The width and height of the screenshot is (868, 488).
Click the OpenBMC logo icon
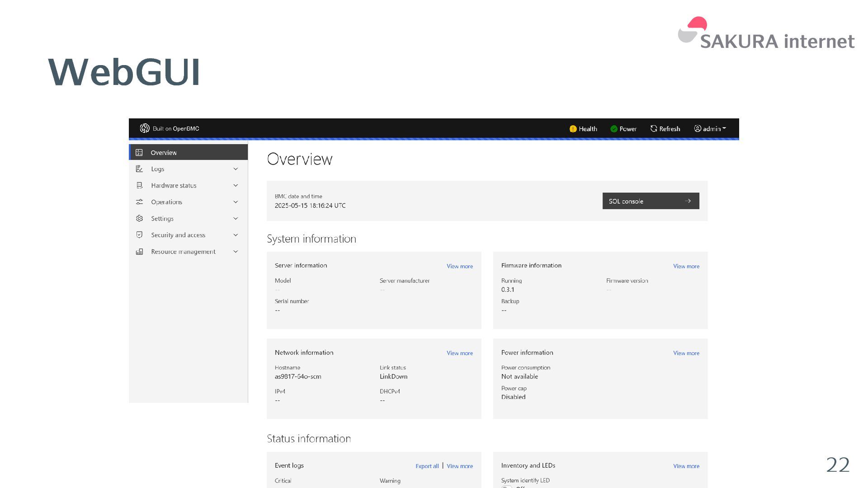[144, 128]
